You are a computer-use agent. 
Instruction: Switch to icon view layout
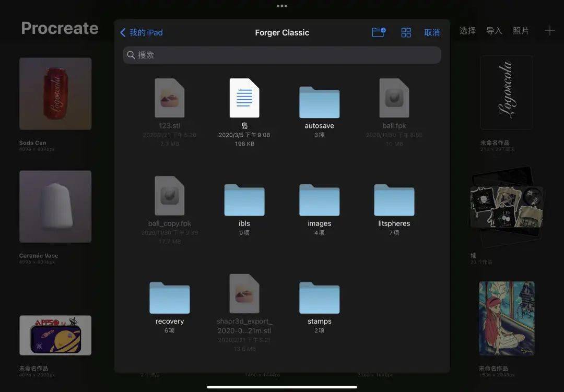pos(406,32)
